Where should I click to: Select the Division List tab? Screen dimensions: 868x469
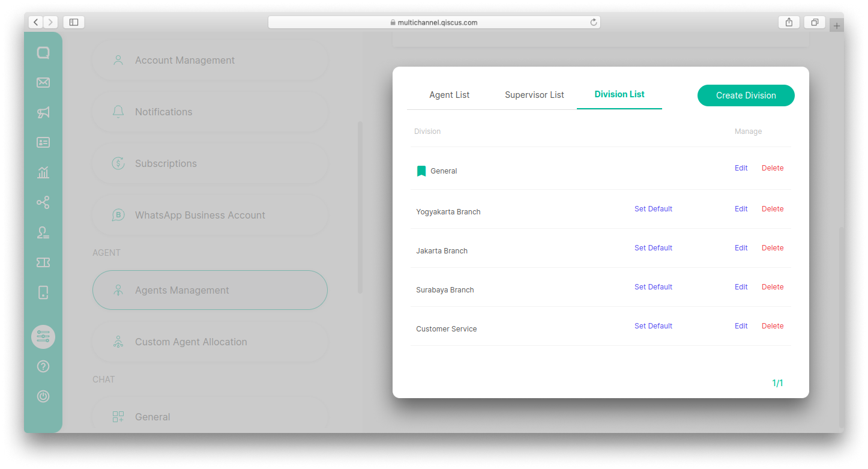pyautogui.click(x=619, y=94)
